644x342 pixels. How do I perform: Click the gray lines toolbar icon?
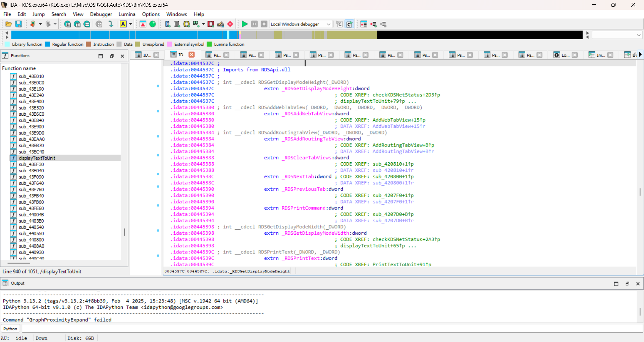[x=383, y=24]
